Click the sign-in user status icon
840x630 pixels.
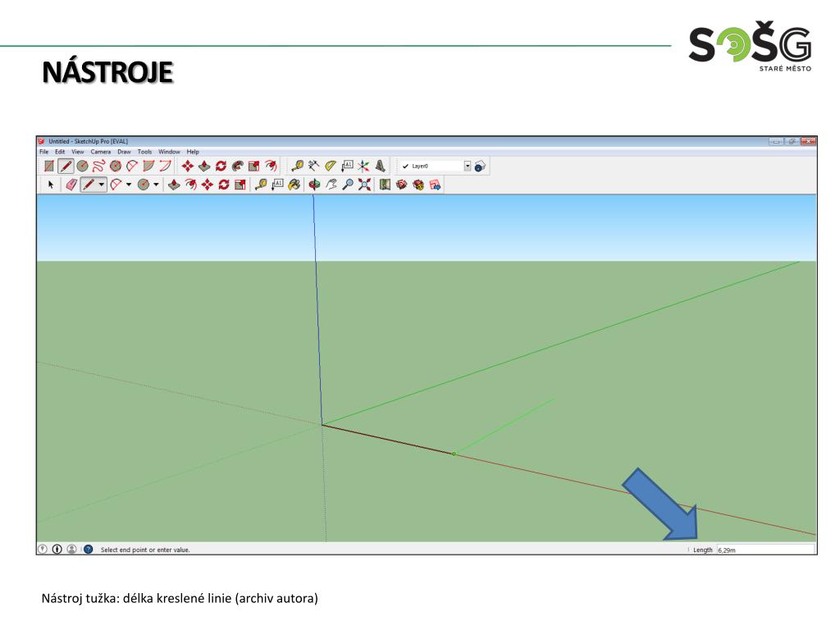click(71, 549)
